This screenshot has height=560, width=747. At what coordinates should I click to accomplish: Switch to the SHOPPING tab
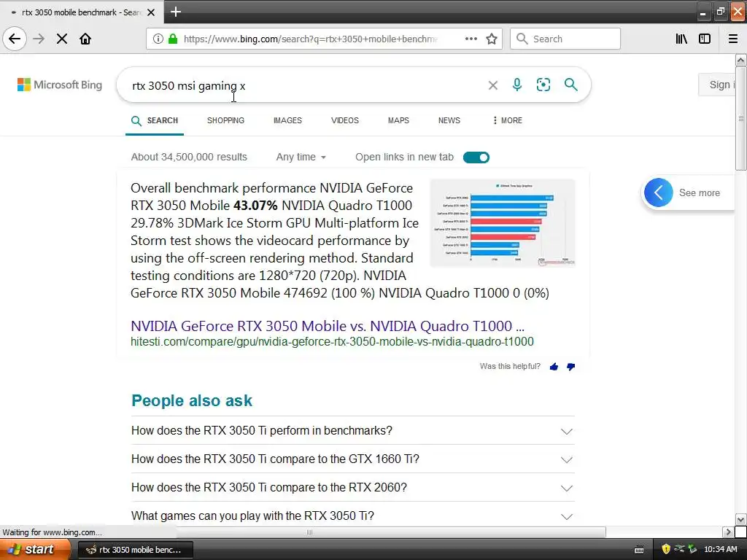click(x=226, y=120)
